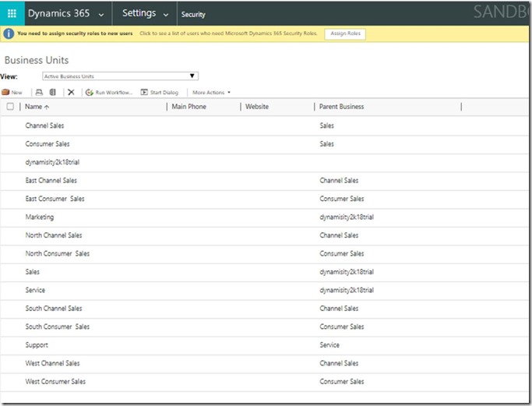Click the Start Dialog icon

144,92
